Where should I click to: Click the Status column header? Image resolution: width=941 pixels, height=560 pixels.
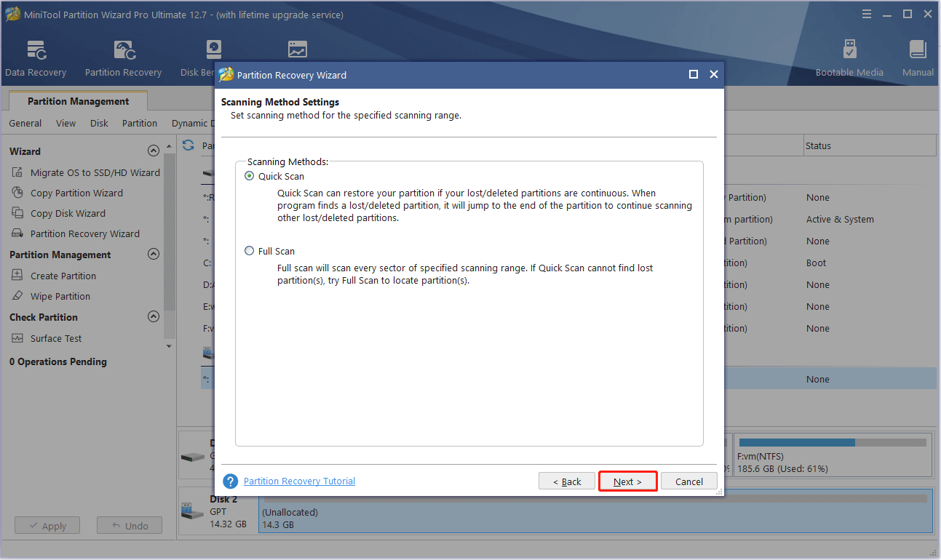click(x=870, y=145)
